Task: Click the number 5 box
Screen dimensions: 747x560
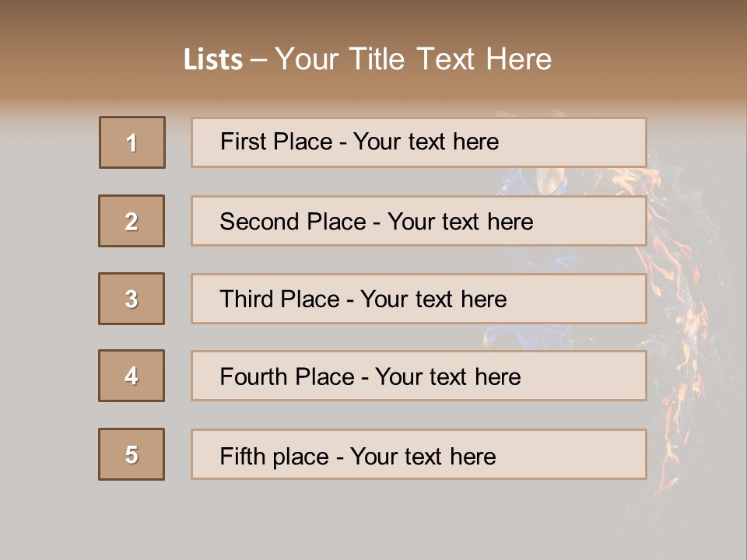Action: (132, 454)
